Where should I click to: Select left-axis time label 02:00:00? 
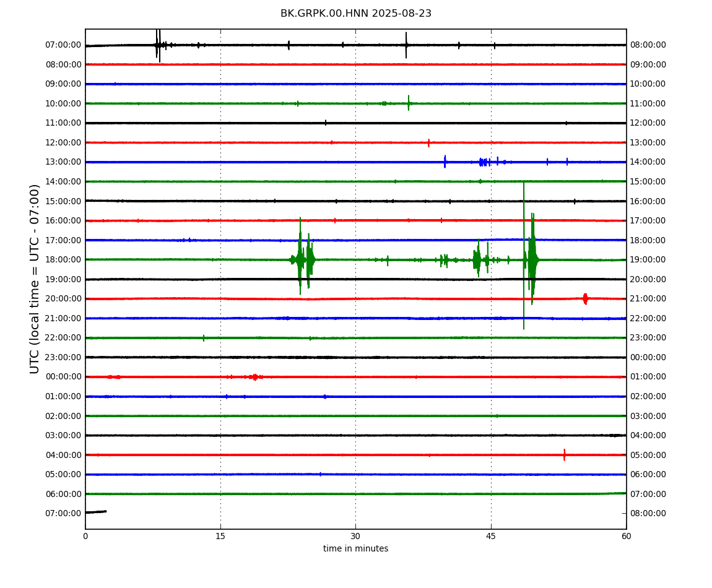click(64, 416)
